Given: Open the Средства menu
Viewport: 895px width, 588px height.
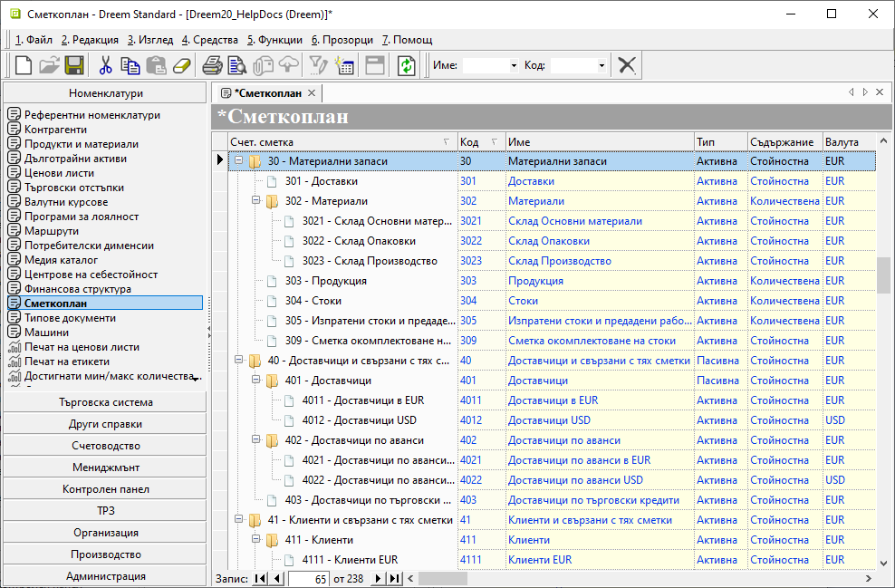Looking at the screenshot, I should click(x=210, y=40).
